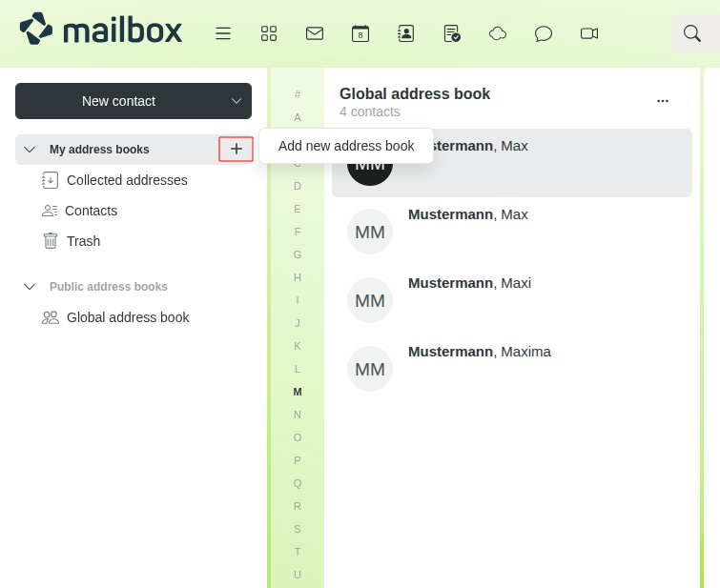Open the Address book app icon

pyautogui.click(x=406, y=33)
